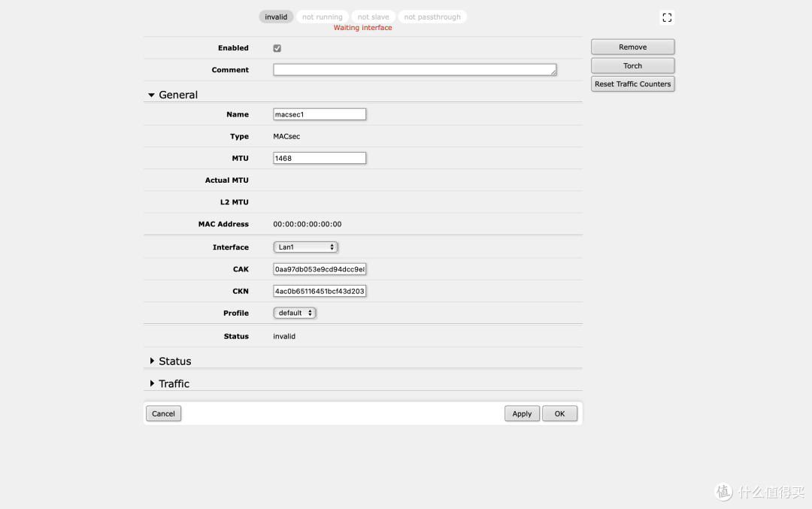Open the Profile dropdown showing default
This screenshot has width=812, height=509.
295,313
